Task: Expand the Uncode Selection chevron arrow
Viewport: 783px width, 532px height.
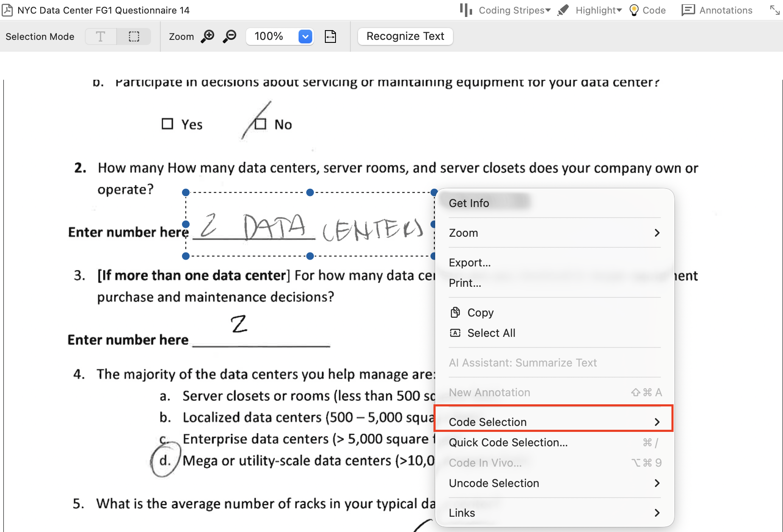Action: pyautogui.click(x=657, y=483)
